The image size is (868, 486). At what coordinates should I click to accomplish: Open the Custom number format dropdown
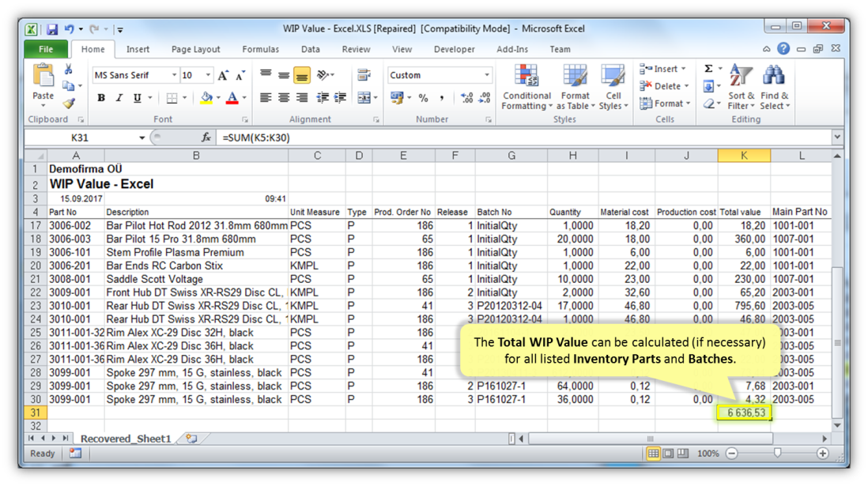click(x=487, y=75)
